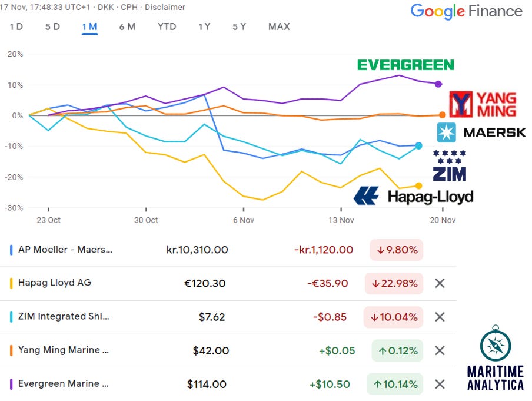Open the Yang Ming Marine stock row
Screen dimensions: 532x401
[x=228, y=350]
